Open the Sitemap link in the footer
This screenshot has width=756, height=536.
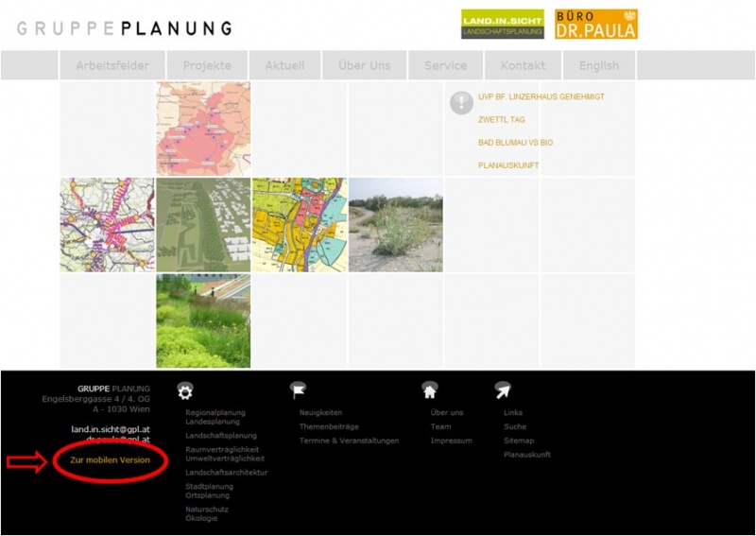tap(519, 441)
